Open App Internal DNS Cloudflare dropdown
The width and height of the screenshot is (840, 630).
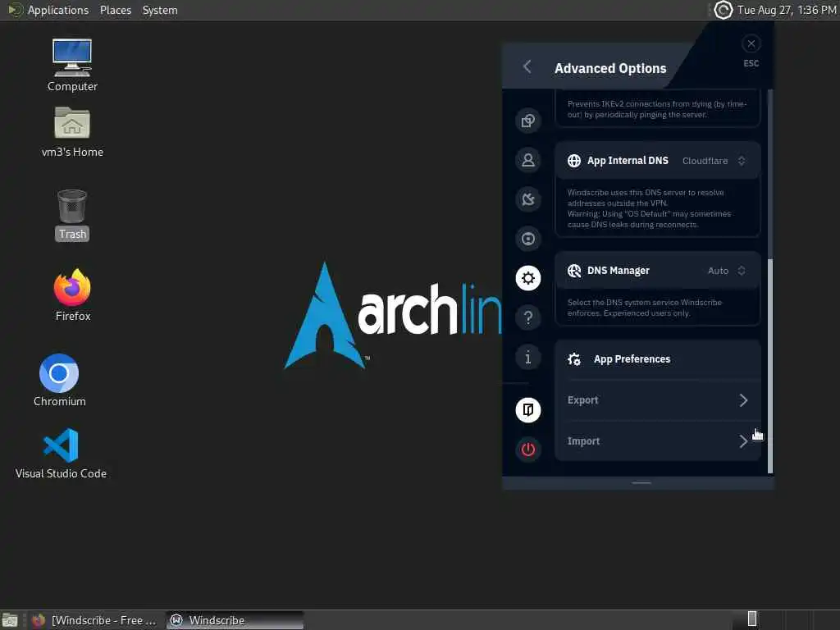[x=714, y=161]
